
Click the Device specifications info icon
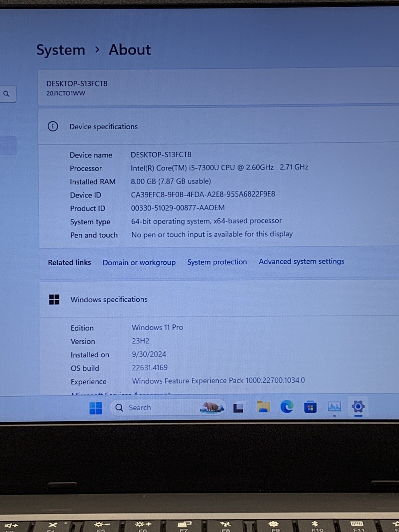[x=53, y=126]
